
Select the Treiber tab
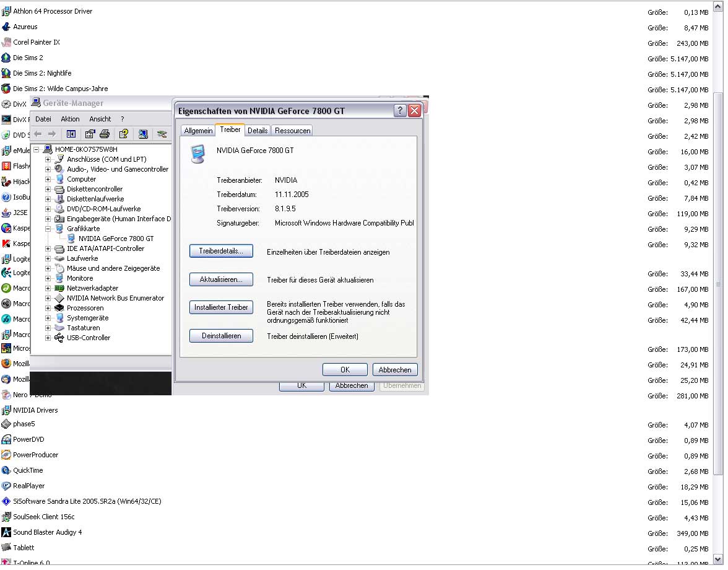(230, 130)
